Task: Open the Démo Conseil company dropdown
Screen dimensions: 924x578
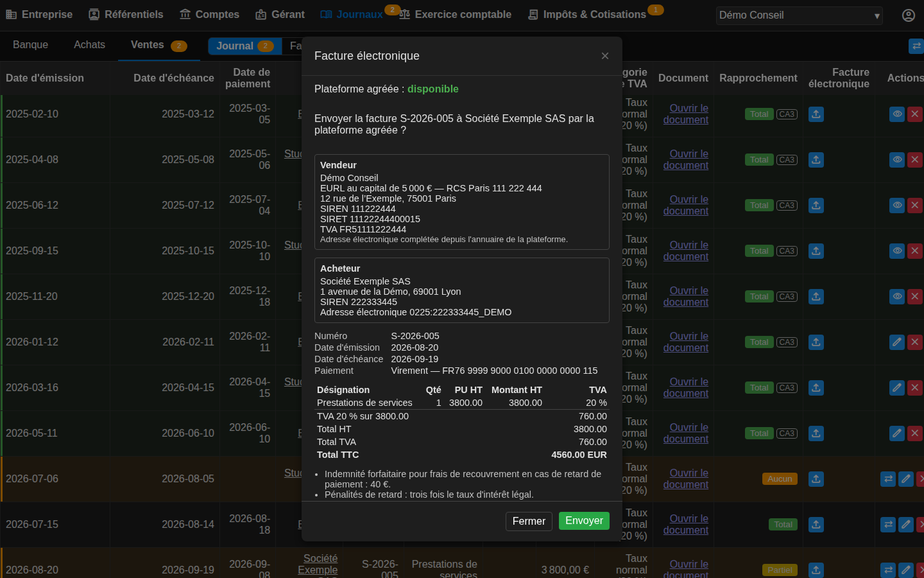Action: click(x=799, y=15)
